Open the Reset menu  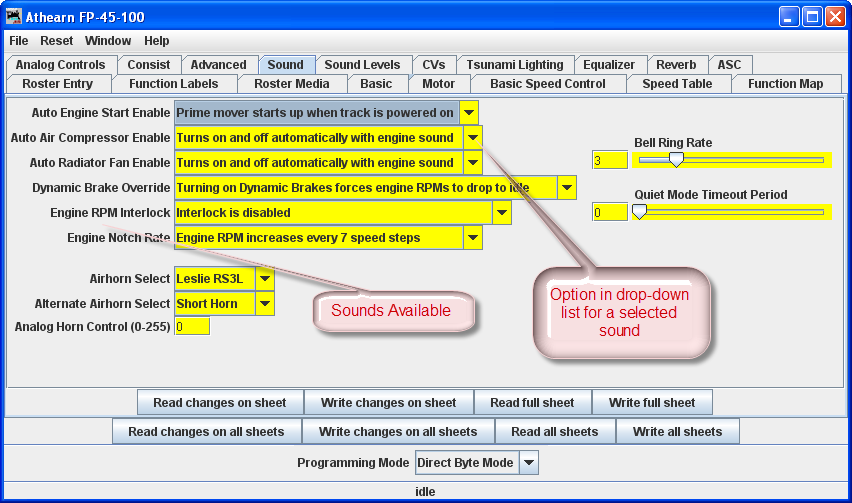(x=56, y=41)
